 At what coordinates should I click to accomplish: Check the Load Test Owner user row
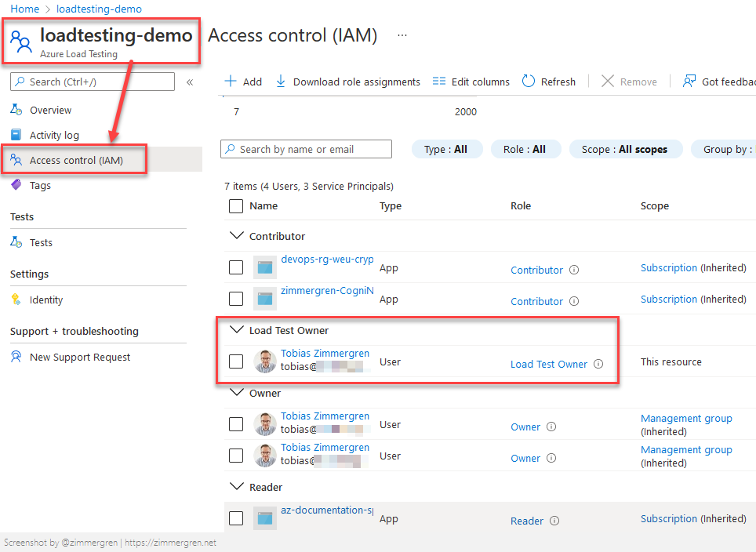point(236,361)
